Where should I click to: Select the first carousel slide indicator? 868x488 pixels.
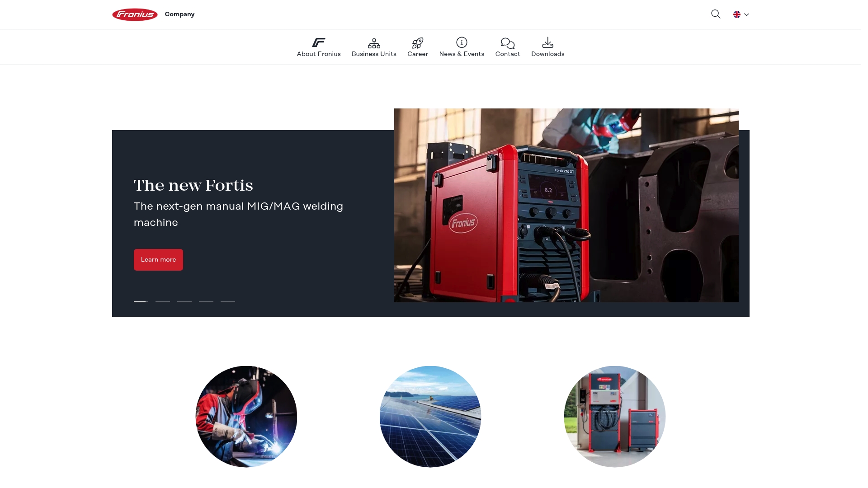click(x=141, y=301)
